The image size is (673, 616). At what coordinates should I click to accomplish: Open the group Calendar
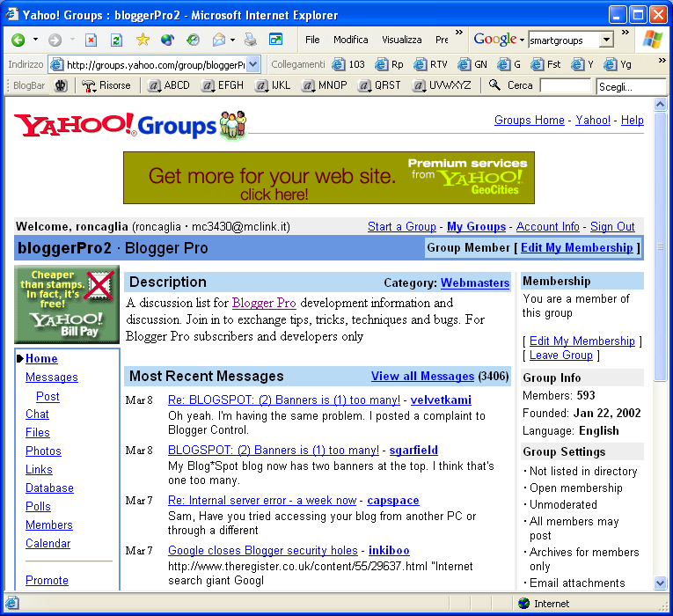click(x=48, y=543)
